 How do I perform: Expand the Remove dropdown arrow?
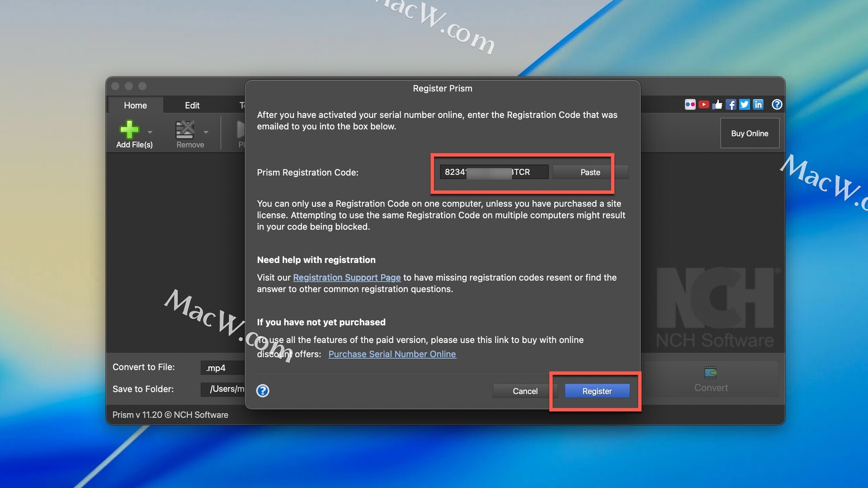point(206,132)
